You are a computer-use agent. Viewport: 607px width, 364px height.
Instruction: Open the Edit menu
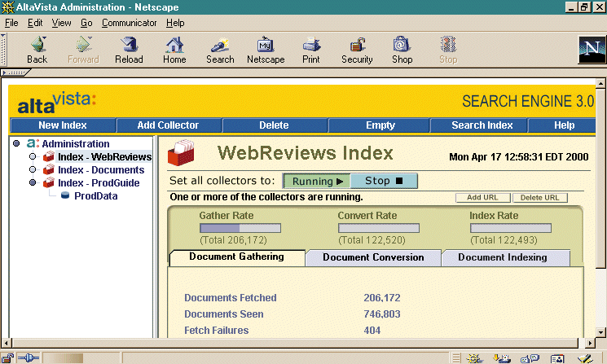[35, 23]
